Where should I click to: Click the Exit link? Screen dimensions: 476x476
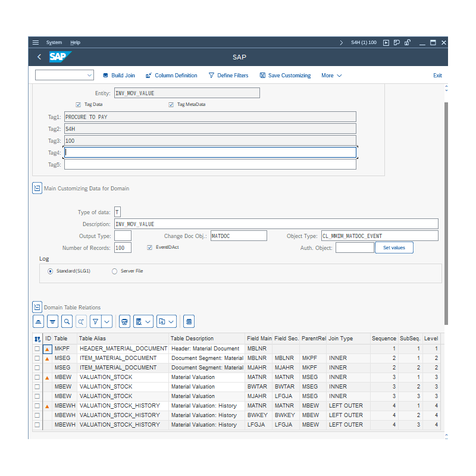437,76
